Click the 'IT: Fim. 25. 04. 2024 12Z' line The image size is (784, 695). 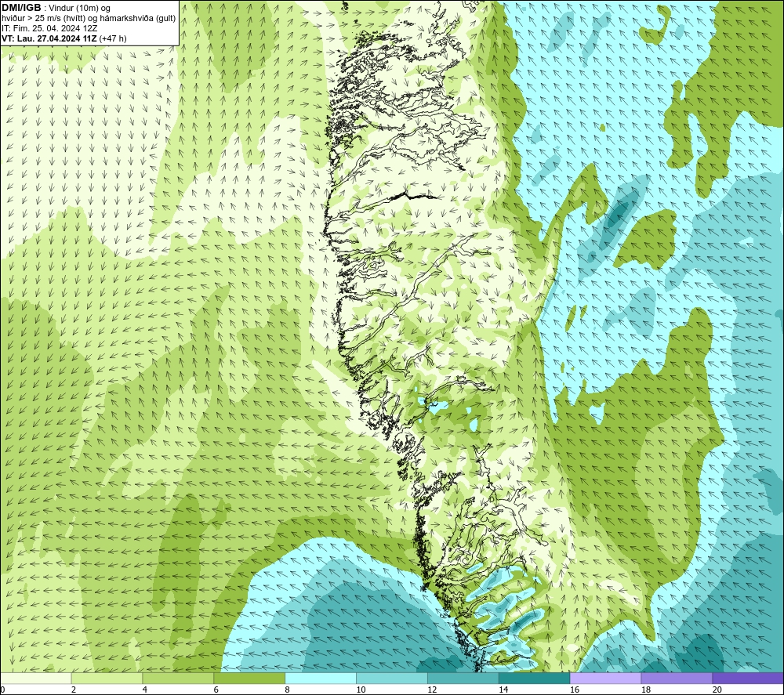49,28
